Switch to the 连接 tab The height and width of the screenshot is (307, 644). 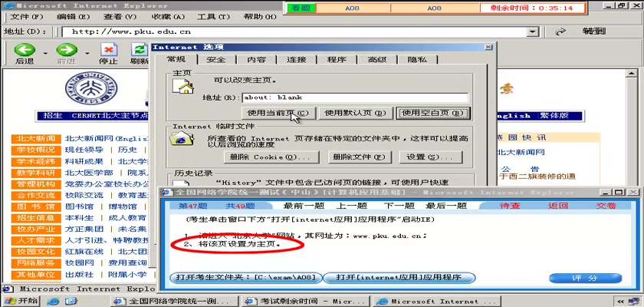(x=297, y=60)
